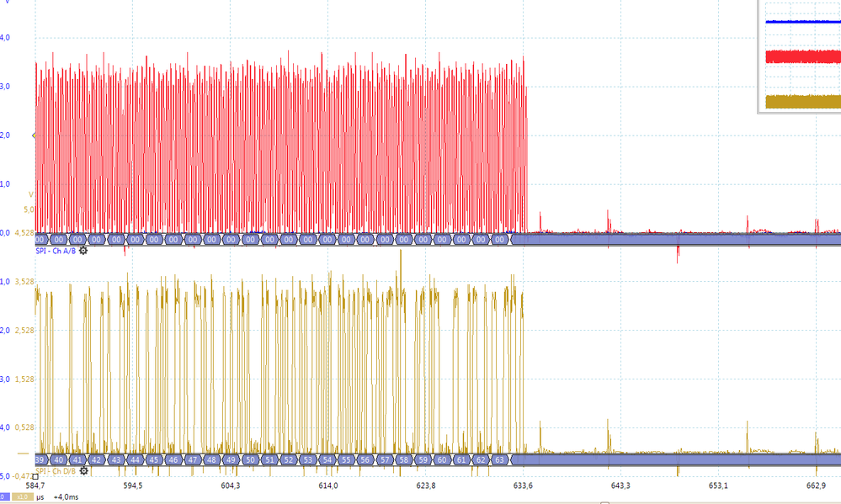Select decoded SPI packet 61
841x504 pixels.
click(x=461, y=459)
